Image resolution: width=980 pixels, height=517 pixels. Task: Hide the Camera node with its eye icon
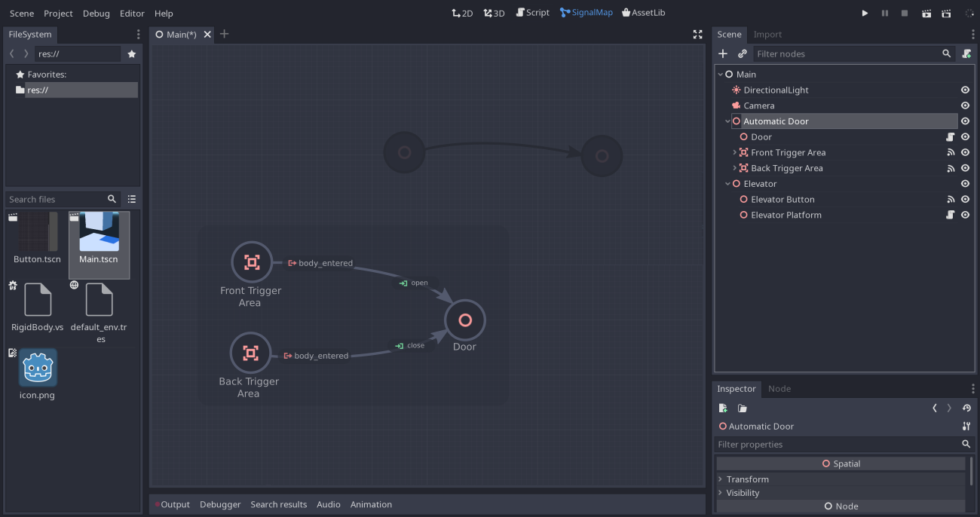[965, 106]
